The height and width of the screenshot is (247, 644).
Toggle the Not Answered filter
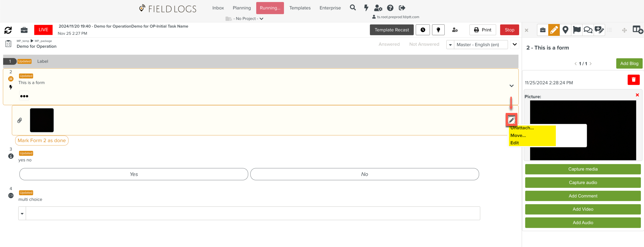[x=424, y=44]
